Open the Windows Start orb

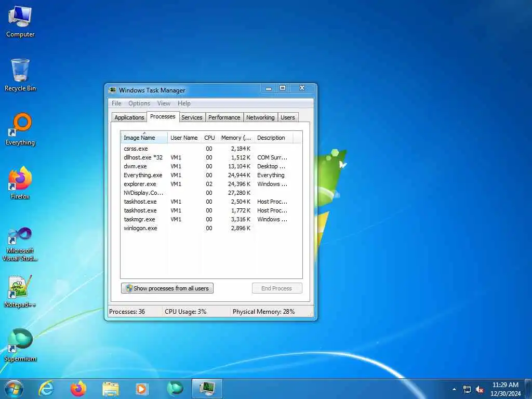tap(14, 389)
